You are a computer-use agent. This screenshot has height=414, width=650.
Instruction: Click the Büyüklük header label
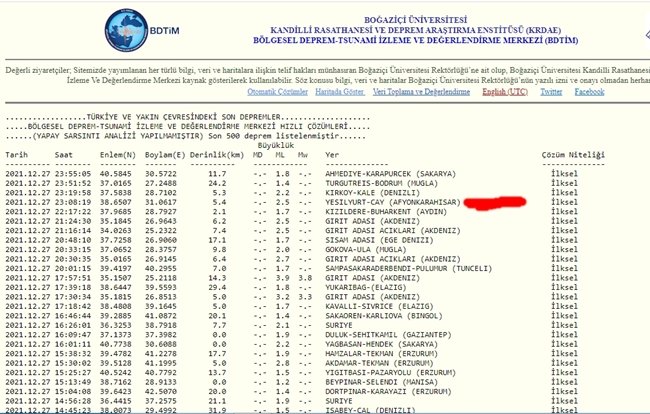point(276,145)
